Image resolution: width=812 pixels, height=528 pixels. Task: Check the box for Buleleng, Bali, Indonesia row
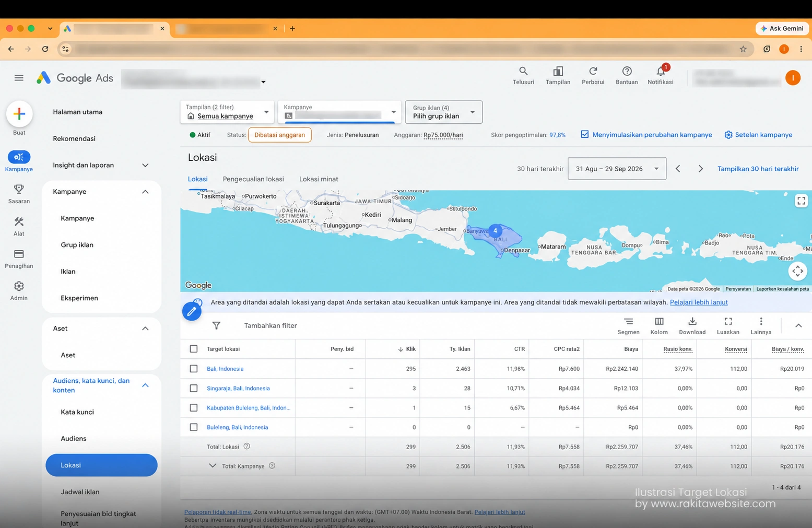click(x=194, y=427)
